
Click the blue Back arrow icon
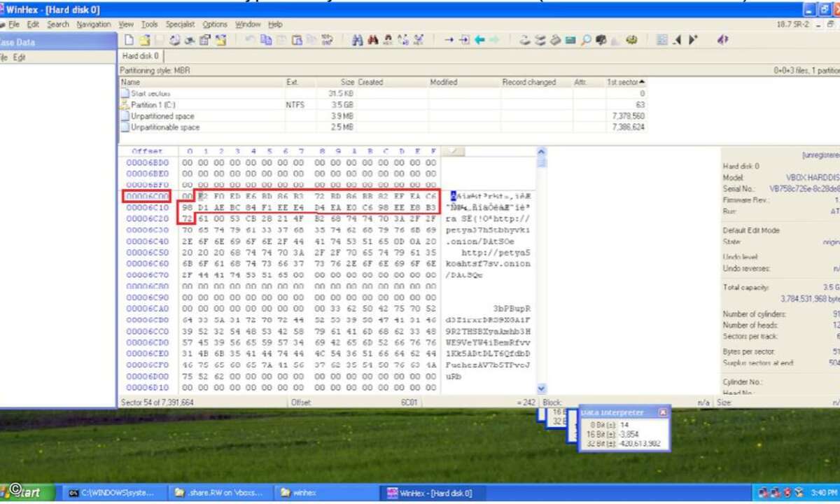coord(479,40)
